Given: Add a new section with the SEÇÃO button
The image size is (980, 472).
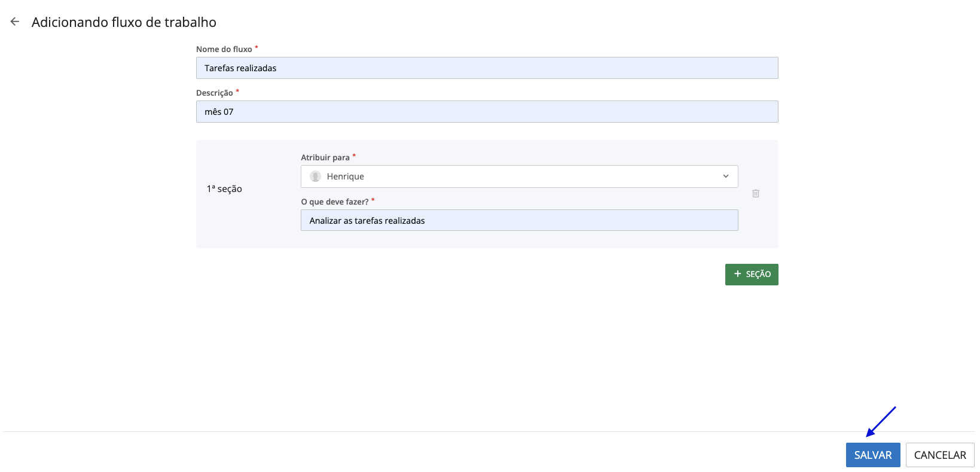Looking at the screenshot, I should click(752, 275).
